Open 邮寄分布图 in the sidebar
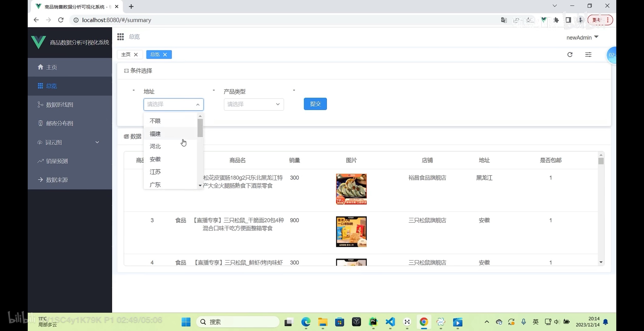 click(x=60, y=123)
